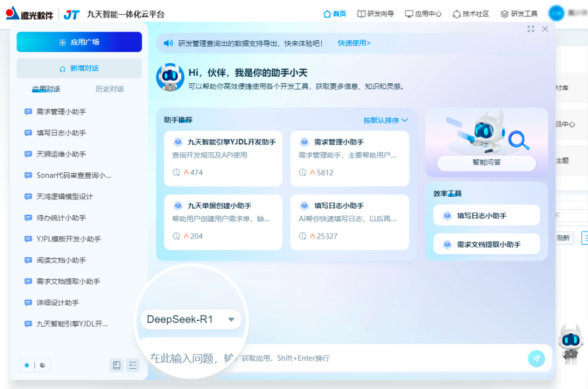
Task: Click the send paper-plane icon in input bar
Action: [x=536, y=358]
